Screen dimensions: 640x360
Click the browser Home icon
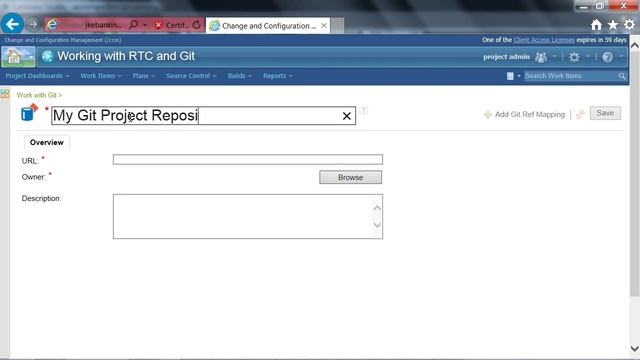click(596, 25)
